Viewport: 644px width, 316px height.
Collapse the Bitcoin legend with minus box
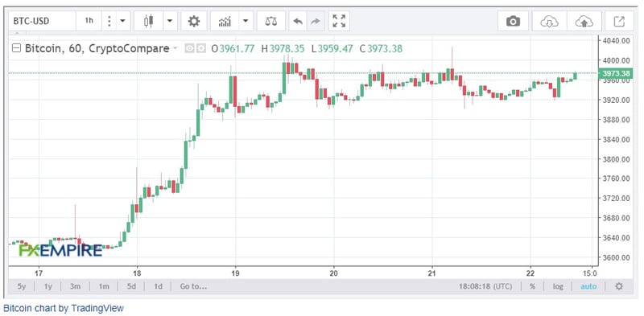pos(16,48)
